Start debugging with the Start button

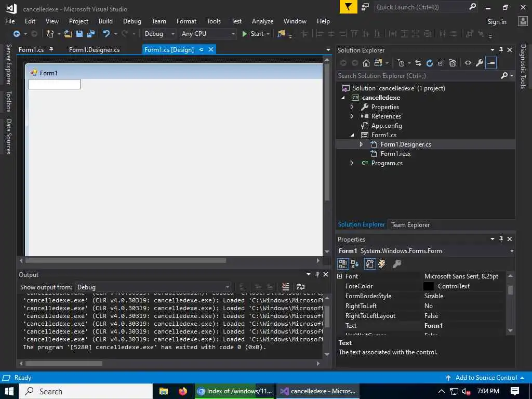(x=253, y=34)
